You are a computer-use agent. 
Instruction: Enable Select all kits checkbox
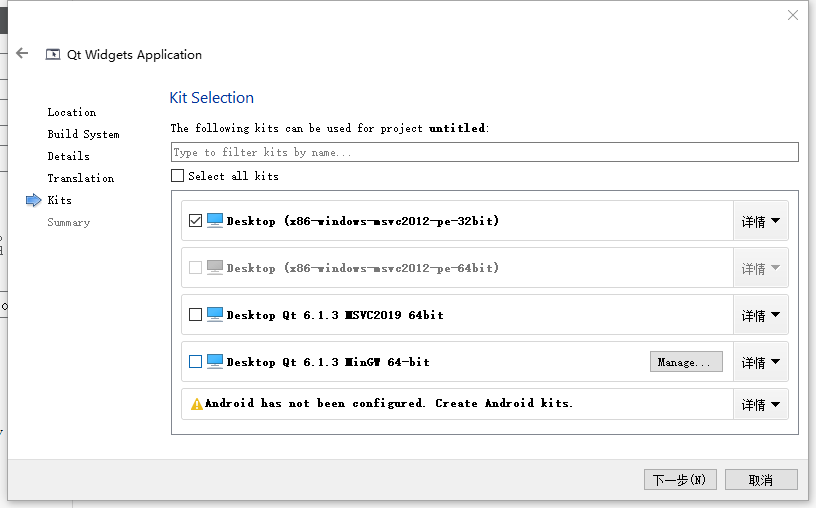[x=178, y=176]
